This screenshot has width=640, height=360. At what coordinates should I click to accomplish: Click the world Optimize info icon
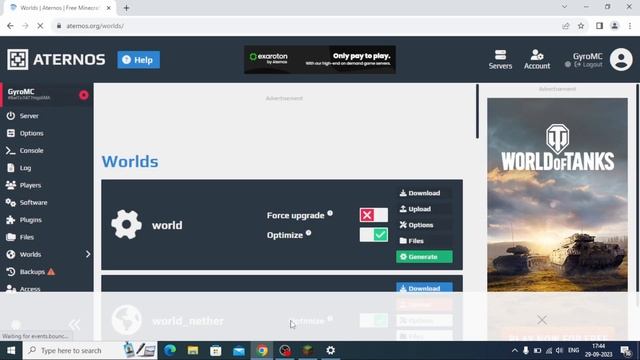[309, 233]
